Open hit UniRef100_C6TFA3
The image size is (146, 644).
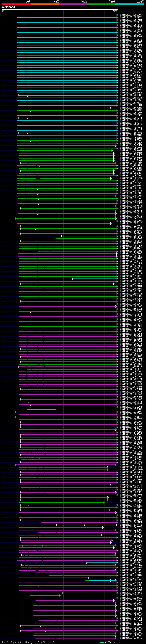(x=131, y=20)
